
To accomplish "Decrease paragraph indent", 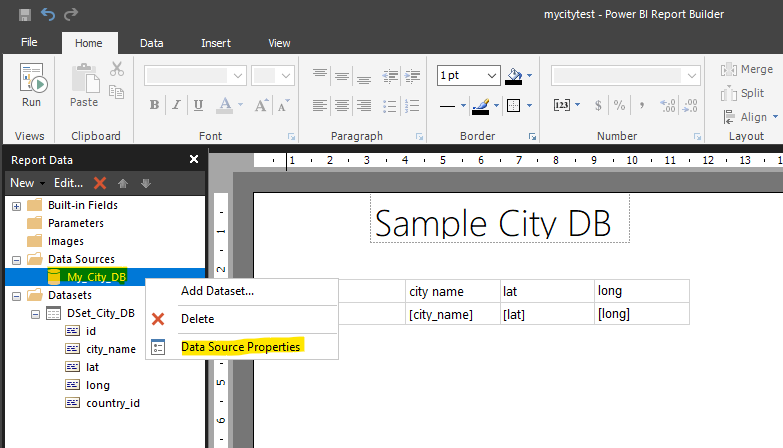I will (x=391, y=76).
